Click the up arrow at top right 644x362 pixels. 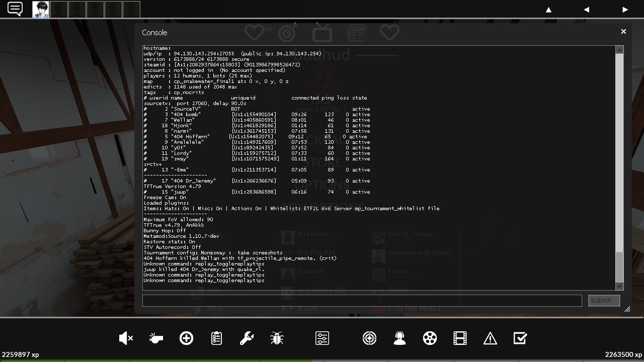(548, 10)
